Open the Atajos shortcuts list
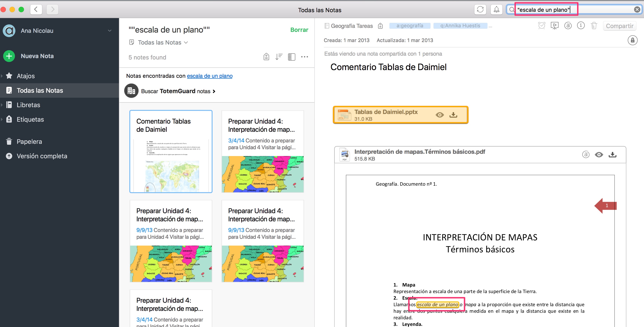644x327 pixels. click(x=26, y=76)
